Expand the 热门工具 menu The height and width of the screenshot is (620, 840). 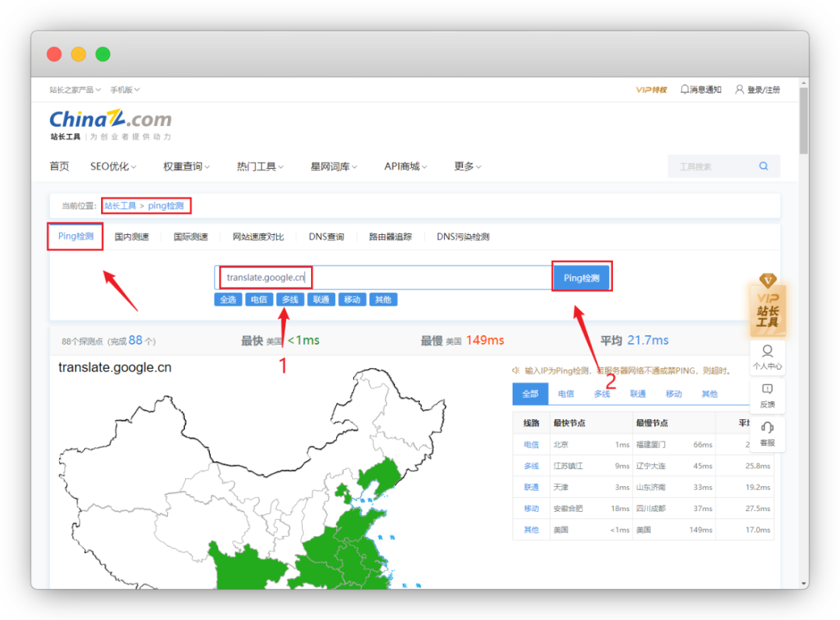click(260, 166)
